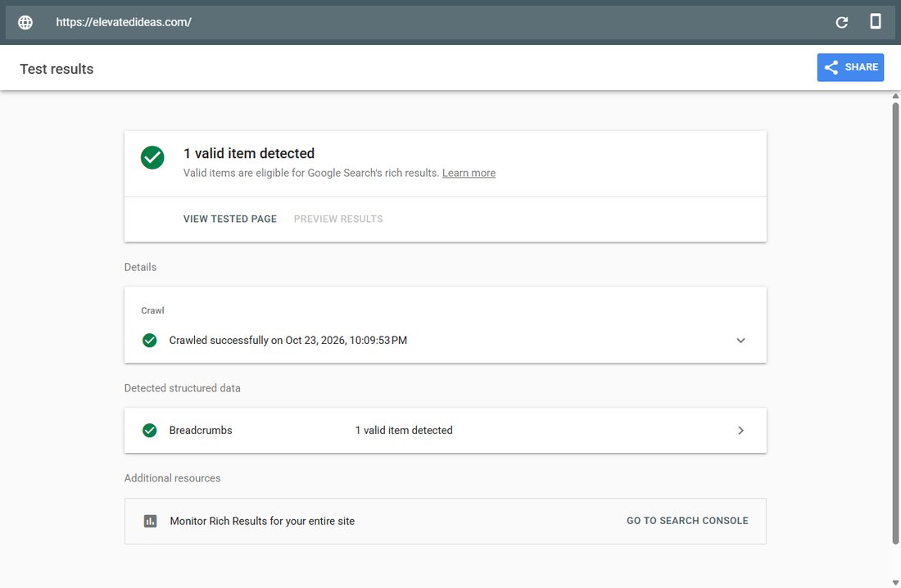
Task: Click the "1 valid item detected" main heading
Action: pyautogui.click(x=249, y=153)
